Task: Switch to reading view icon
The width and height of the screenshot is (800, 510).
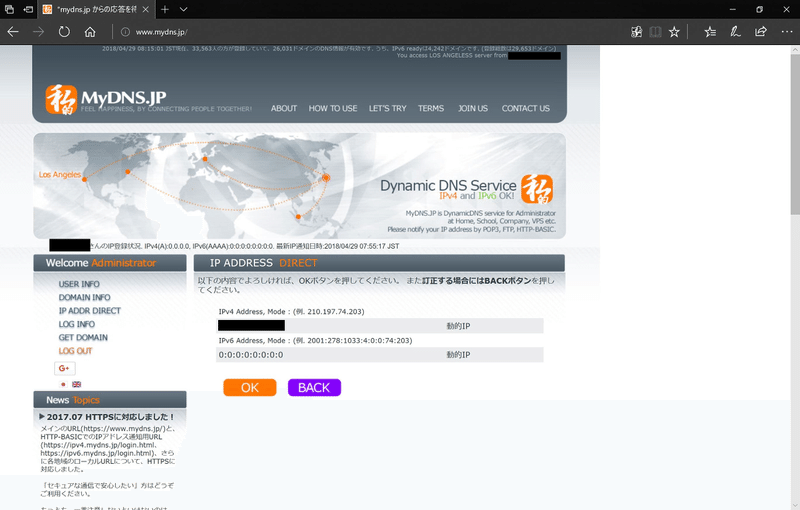Action: tap(655, 32)
